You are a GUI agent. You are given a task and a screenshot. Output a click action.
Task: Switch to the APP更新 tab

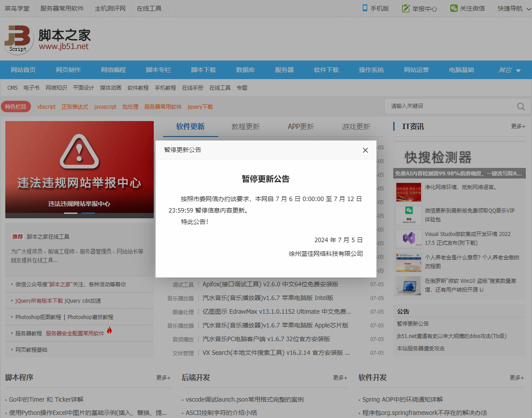tap(301, 127)
